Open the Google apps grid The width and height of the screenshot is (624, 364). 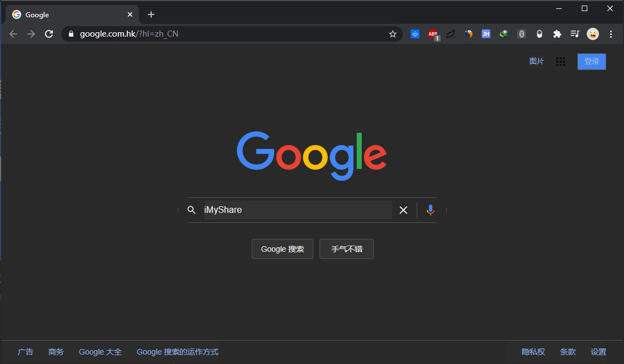[561, 62]
